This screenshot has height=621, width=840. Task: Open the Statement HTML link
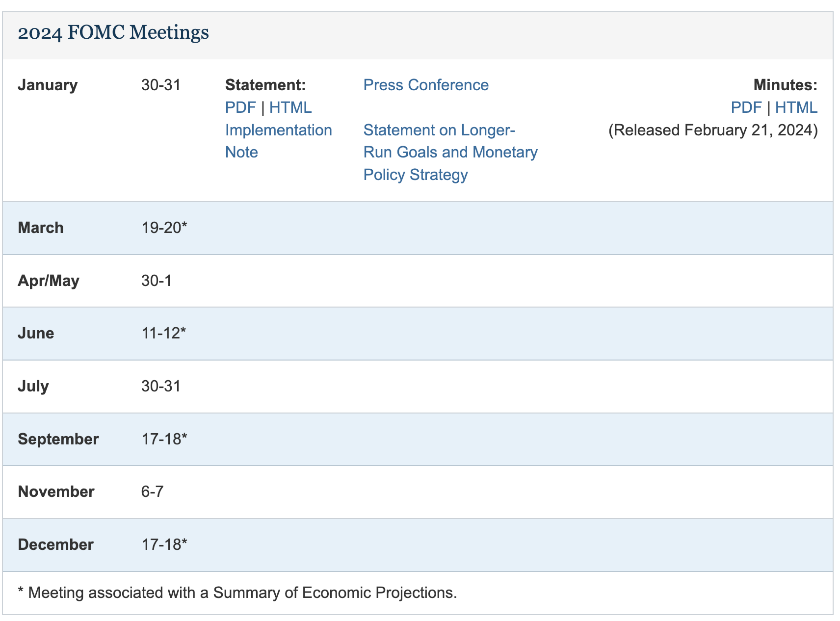pos(290,107)
